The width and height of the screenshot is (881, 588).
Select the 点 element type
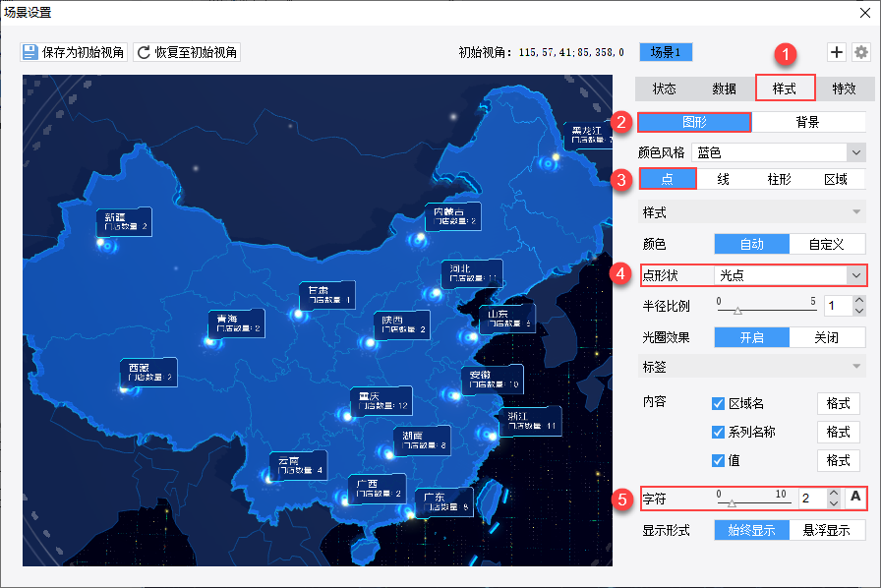pyautogui.click(x=668, y=179)
